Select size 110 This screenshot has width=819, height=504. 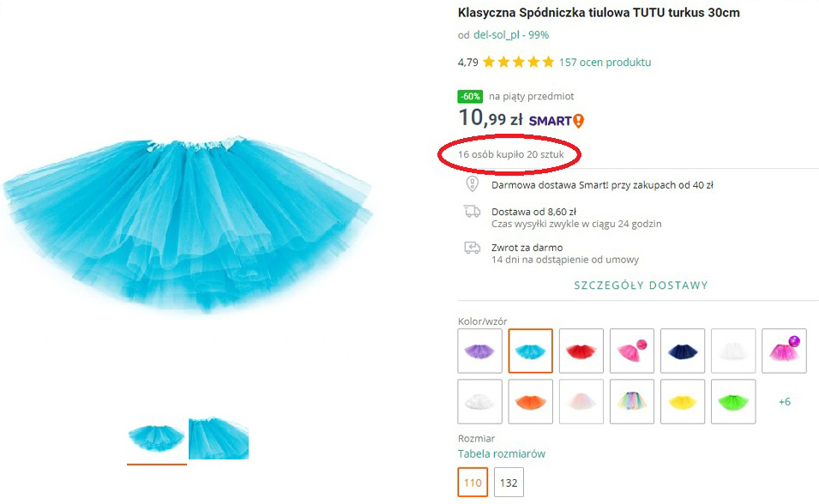click(473, 483)
